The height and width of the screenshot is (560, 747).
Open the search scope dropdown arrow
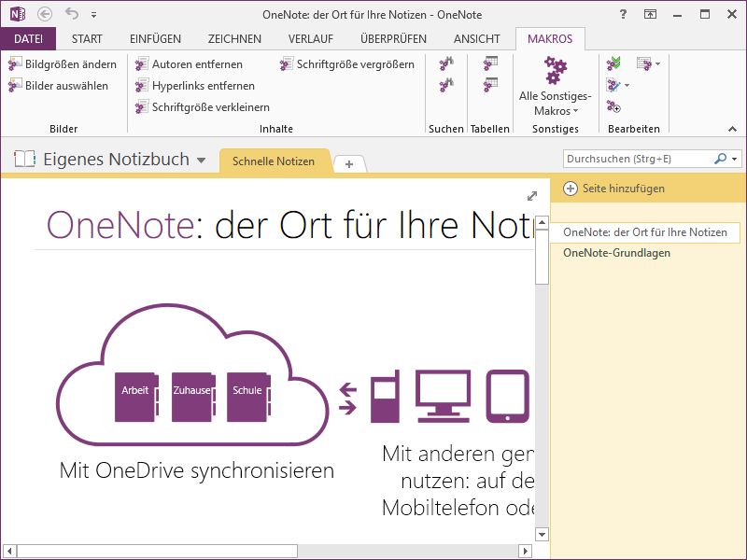pos(734,159)
